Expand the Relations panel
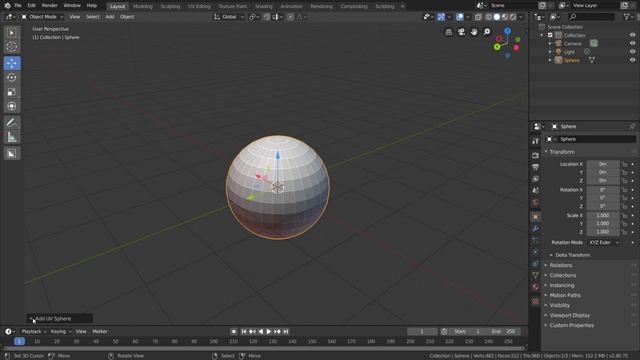Image resolution: width=640 pixels, height=360 pixels. coord(560,265)
